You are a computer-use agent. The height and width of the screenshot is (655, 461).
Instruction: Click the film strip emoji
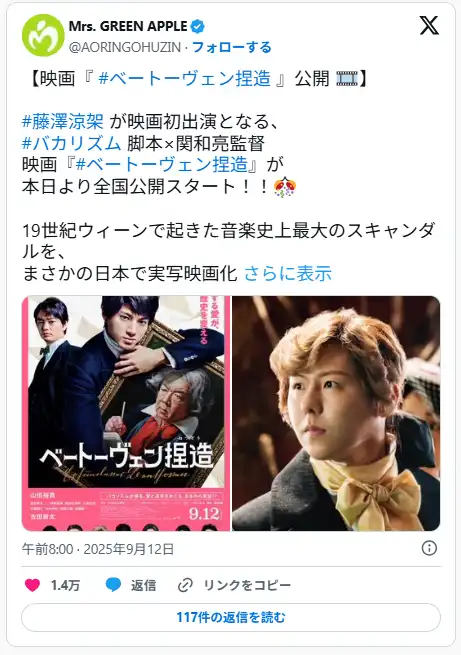(347, 79)
